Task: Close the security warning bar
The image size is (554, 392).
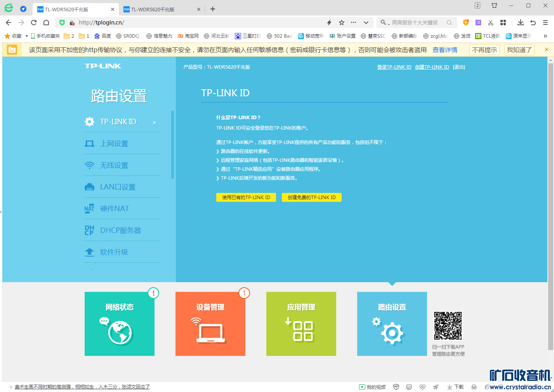Action: 546,50
